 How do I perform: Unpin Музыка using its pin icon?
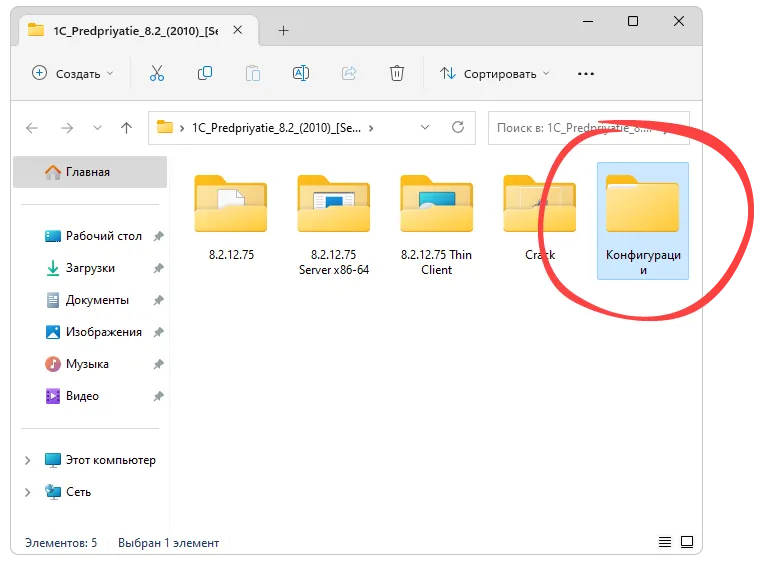tap(158, 364)
